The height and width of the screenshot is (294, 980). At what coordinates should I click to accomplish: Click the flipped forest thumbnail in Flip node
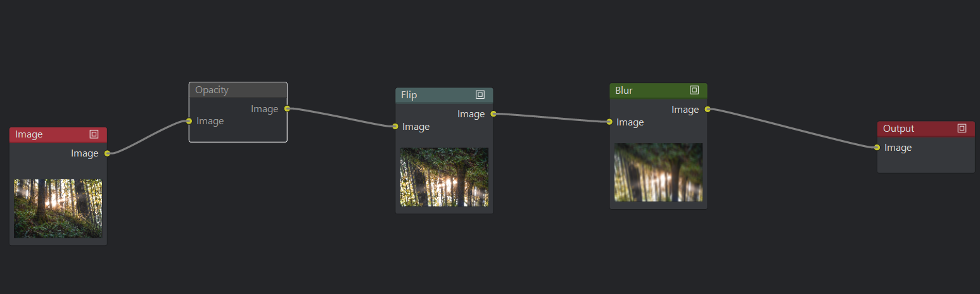[444, 177]
